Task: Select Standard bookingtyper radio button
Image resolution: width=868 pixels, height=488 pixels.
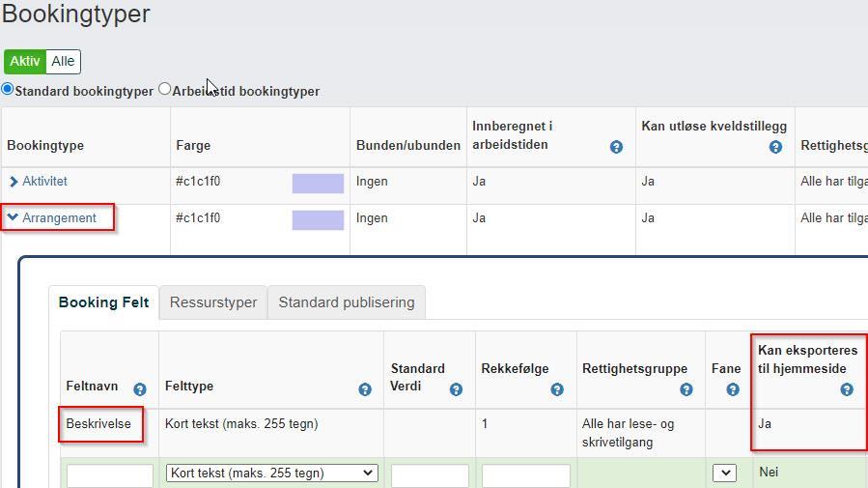Action: tap(8, 89)
